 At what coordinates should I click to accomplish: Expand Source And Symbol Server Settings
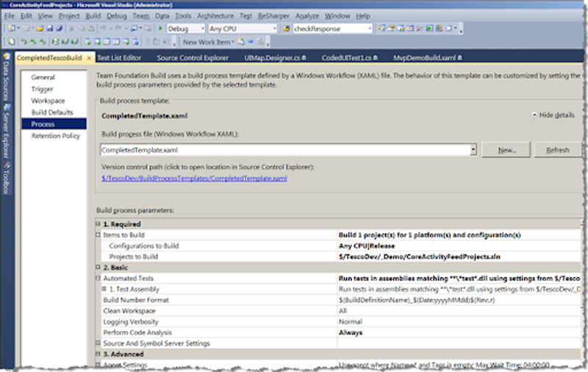click(x=98, y=343)
